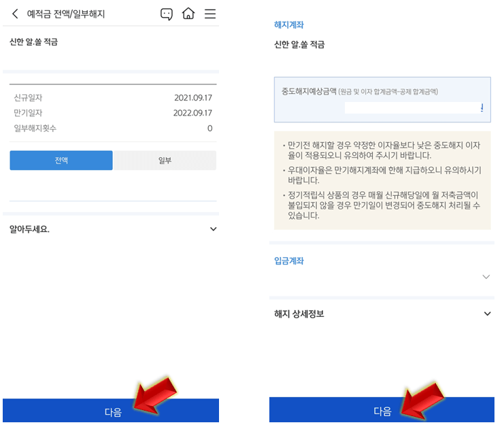Tap 다음 button on right screen
The image size is (504, 425).
382,410
